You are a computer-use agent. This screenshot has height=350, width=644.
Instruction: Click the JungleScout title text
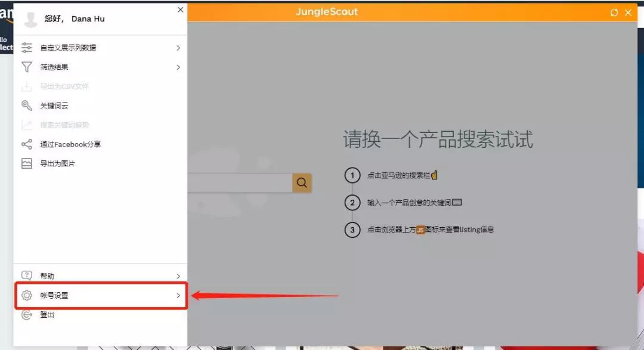point(327,12)
